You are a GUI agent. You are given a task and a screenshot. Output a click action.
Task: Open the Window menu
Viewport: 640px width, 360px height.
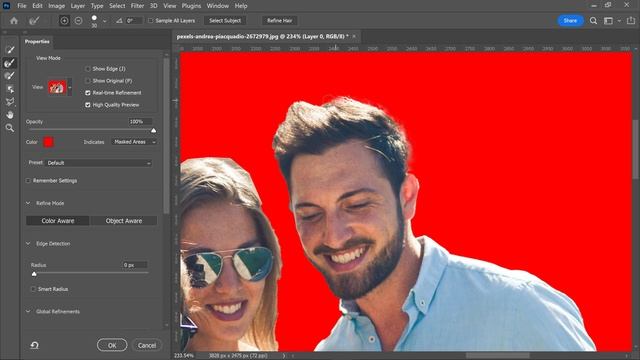coord(218,6)
